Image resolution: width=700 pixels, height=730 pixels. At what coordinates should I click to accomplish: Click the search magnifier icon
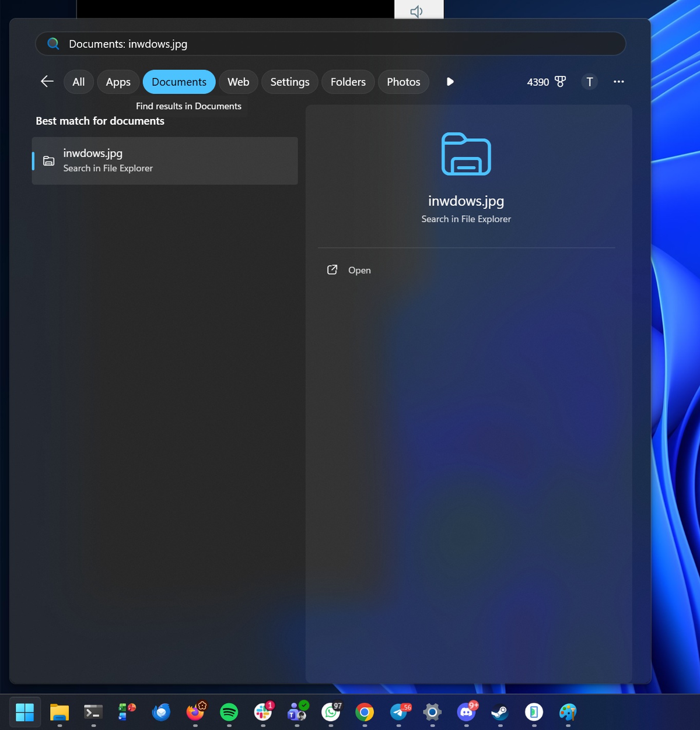[x=53, y=44]
